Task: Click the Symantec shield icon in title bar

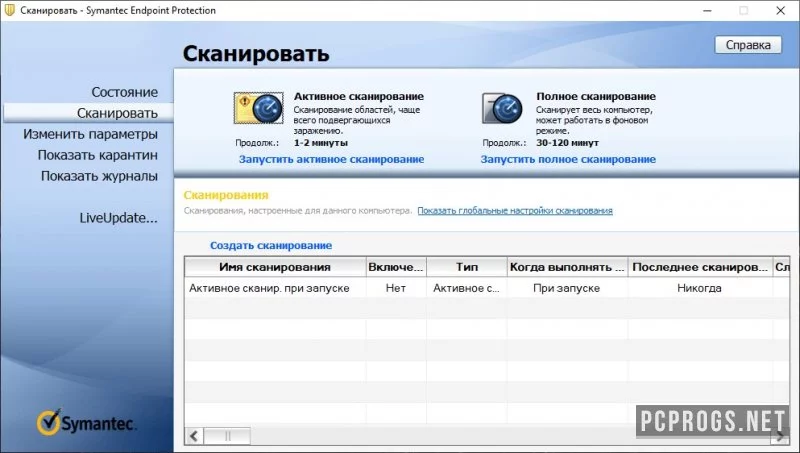Action: coord(9,10)
